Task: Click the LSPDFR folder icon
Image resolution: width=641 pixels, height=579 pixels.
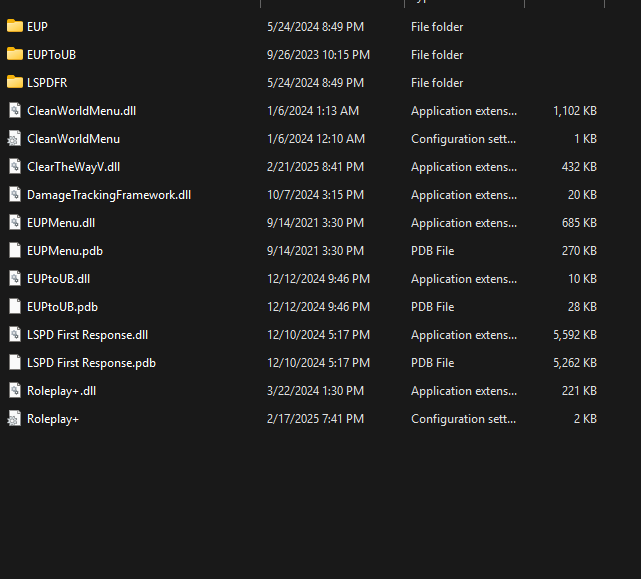Action: pos(14,82)
